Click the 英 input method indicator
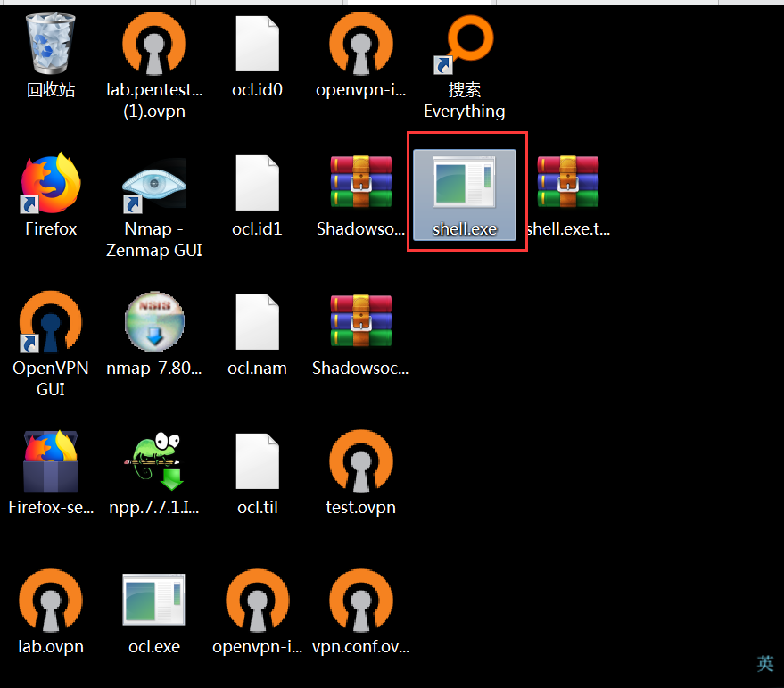The image size is (784, 688). point(765,664)
